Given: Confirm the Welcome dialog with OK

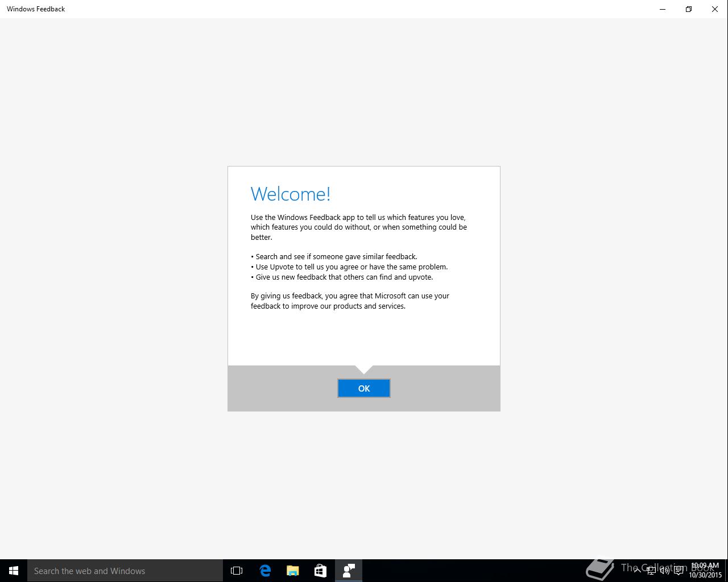Looking at the screenshot, I should tap(364, 388).
